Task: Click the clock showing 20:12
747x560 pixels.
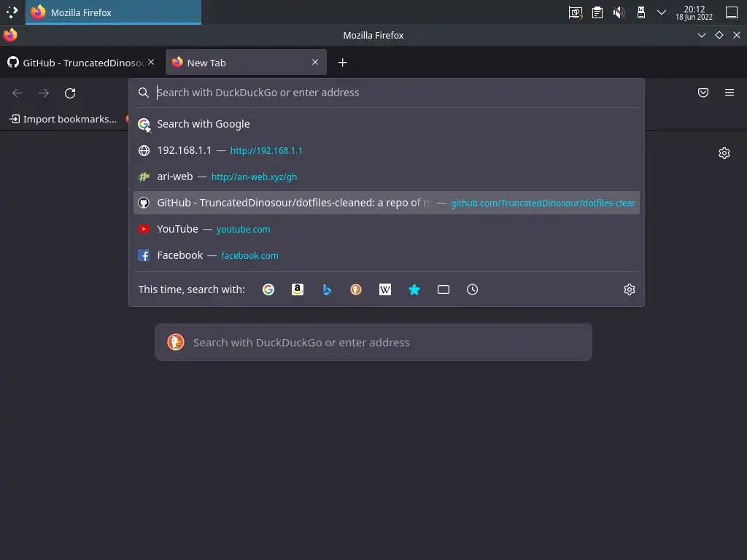Action: (694, 12)
